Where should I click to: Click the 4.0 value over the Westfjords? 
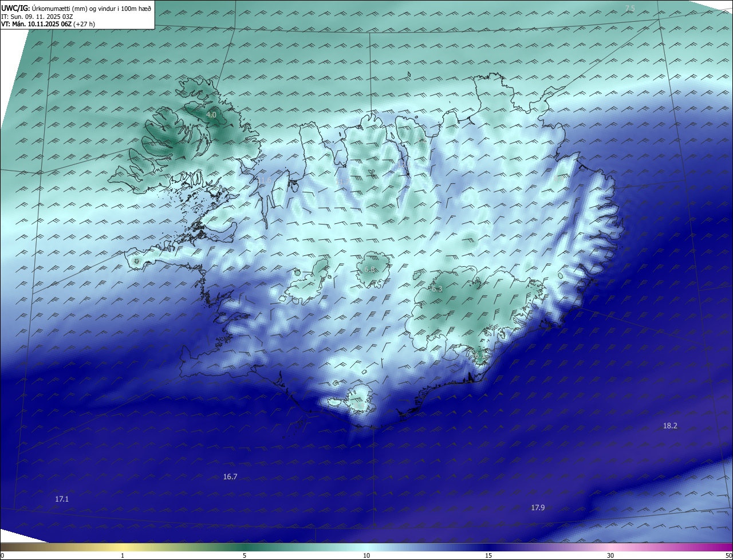211,115
